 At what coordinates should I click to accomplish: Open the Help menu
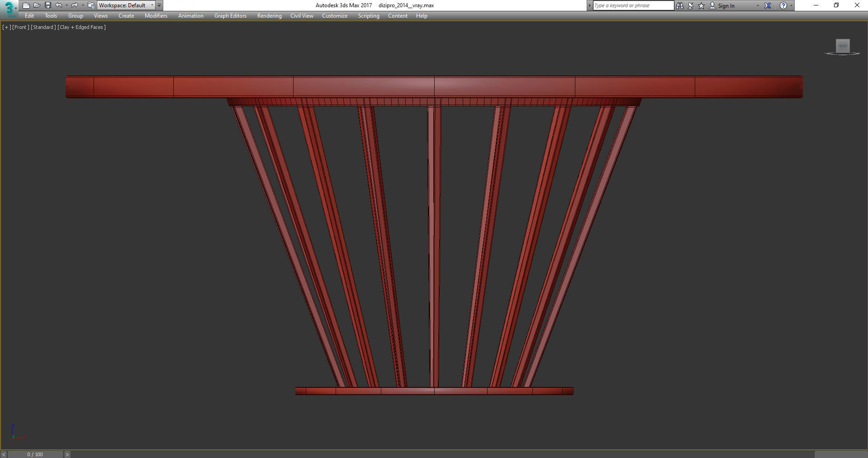pyautogui.click(x=422, y=16)
